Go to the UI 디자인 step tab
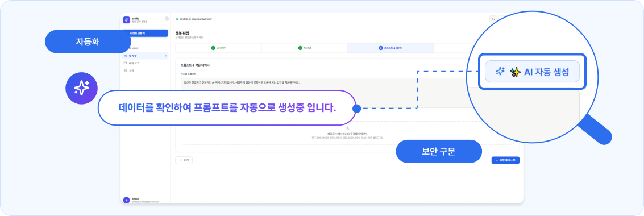 click(218, 48)
